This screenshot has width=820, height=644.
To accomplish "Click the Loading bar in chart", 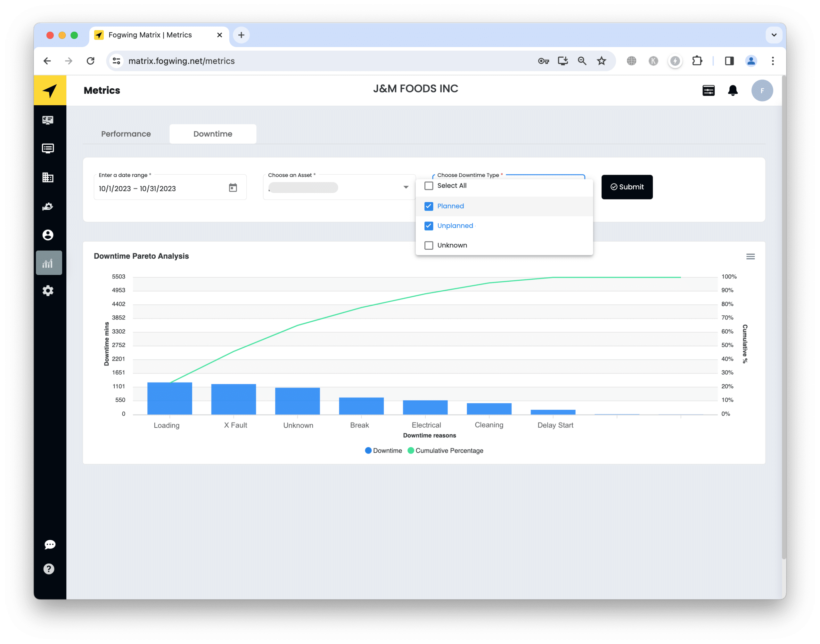I will (170, 398).
